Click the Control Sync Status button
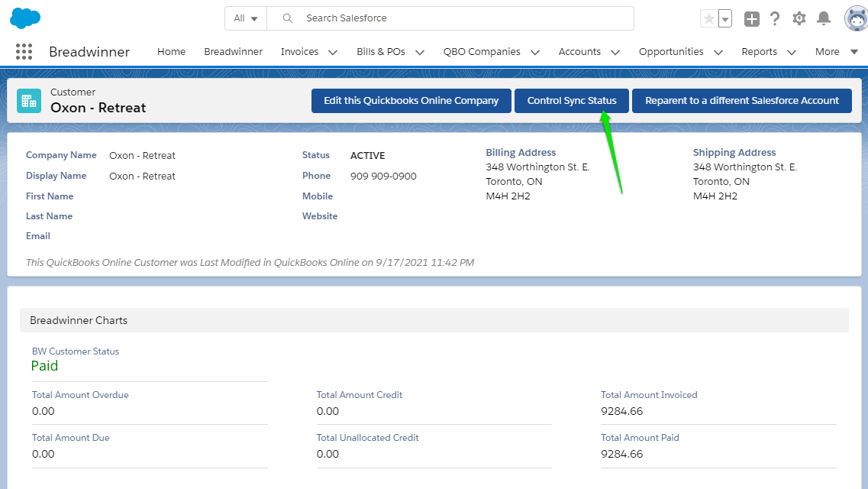The image size is (868, 489). pos(571,101)
